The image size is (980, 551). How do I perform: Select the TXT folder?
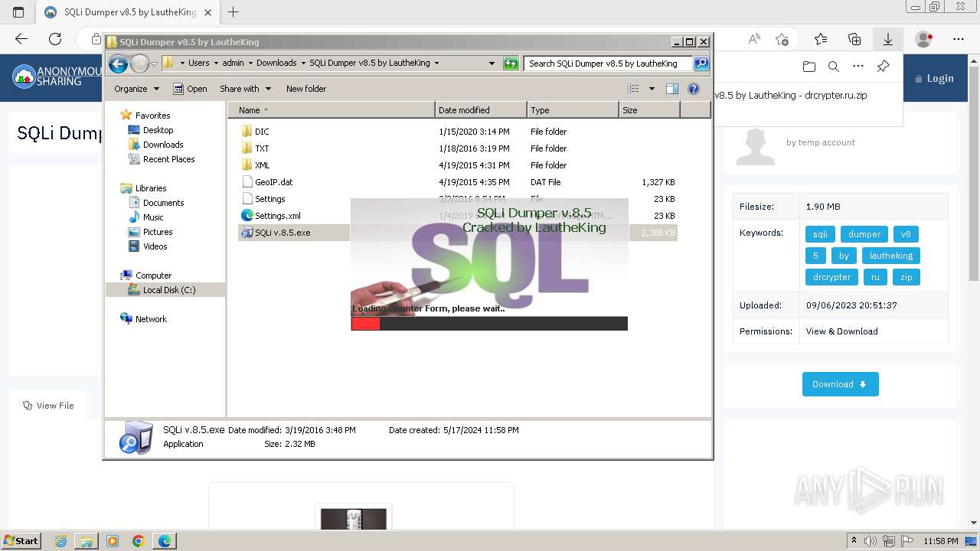(x=262, y=148)
